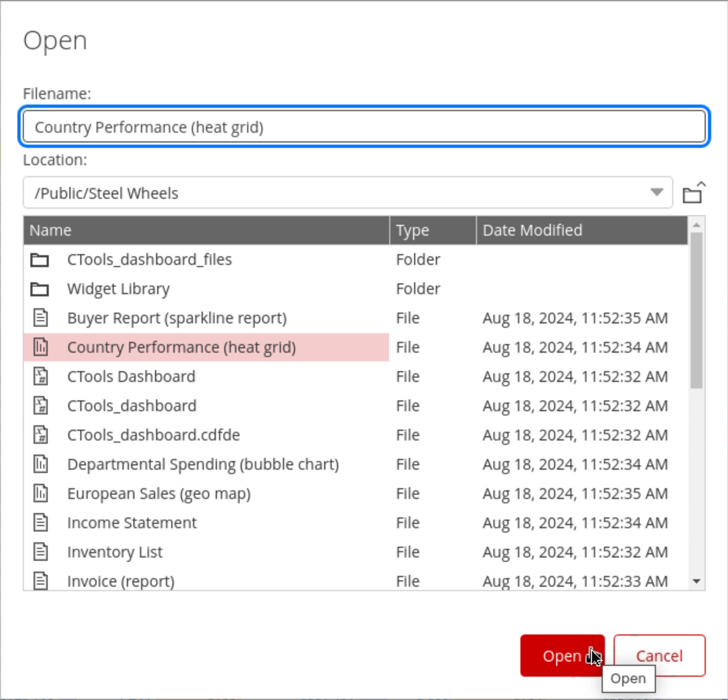Image resolution: width=728 pixels, height=700 pixels.
Task: Click the Departmental Spending chart icon
Action: coord(41,464)
